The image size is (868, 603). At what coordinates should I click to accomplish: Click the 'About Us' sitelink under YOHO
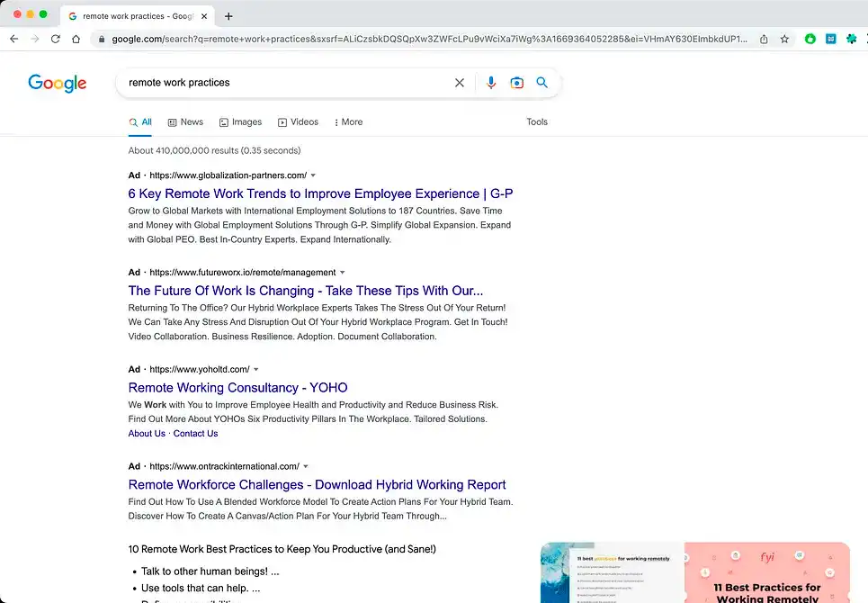point(147,434)
